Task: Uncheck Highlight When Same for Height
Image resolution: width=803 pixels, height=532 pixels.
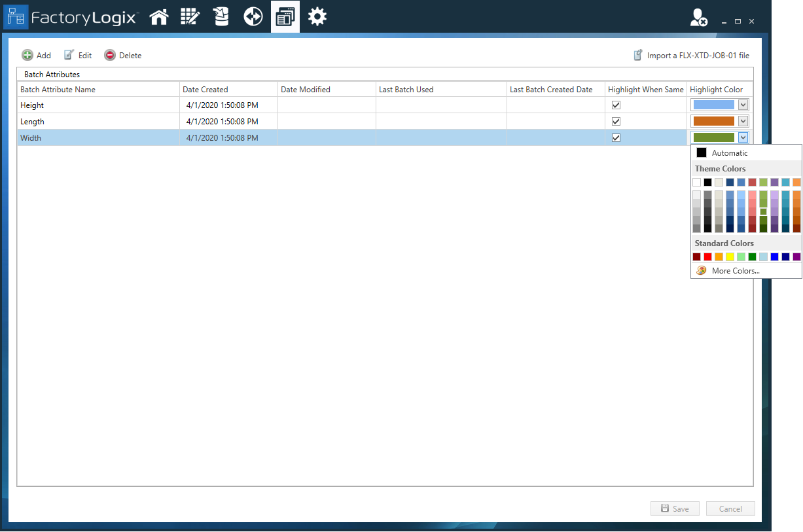Action: (x=616, y=105)
